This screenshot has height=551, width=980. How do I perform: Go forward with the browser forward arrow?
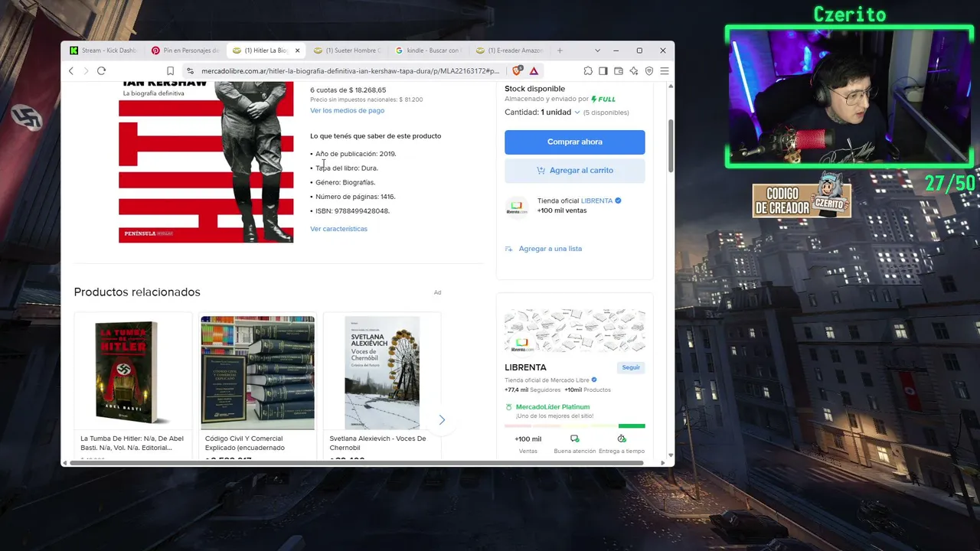(x=86, y=71)
